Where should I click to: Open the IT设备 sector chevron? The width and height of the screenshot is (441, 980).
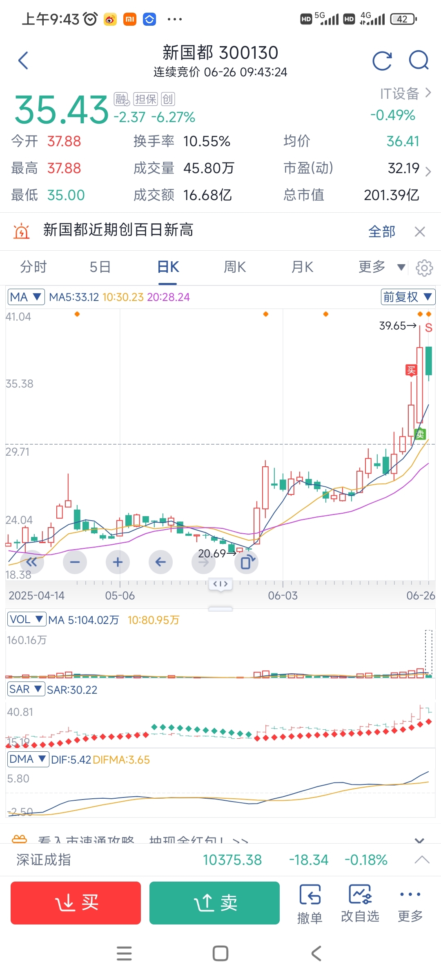click(x=428, y=93)
